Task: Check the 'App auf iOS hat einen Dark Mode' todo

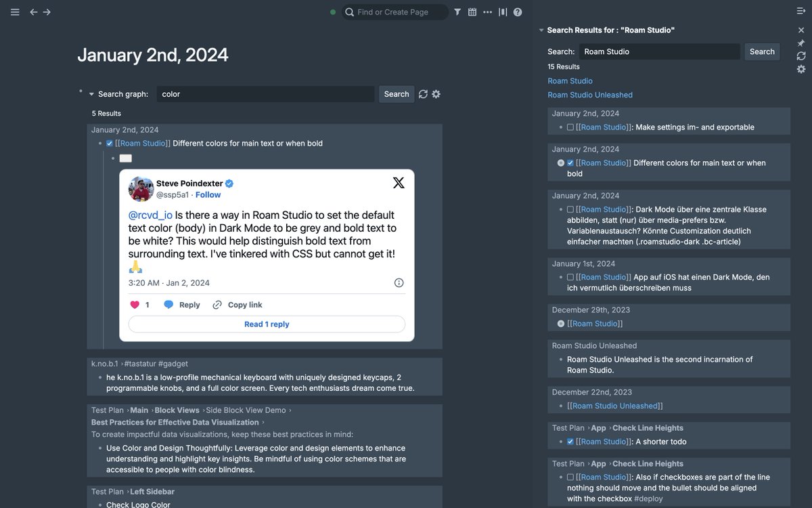Action: [570, 278]
